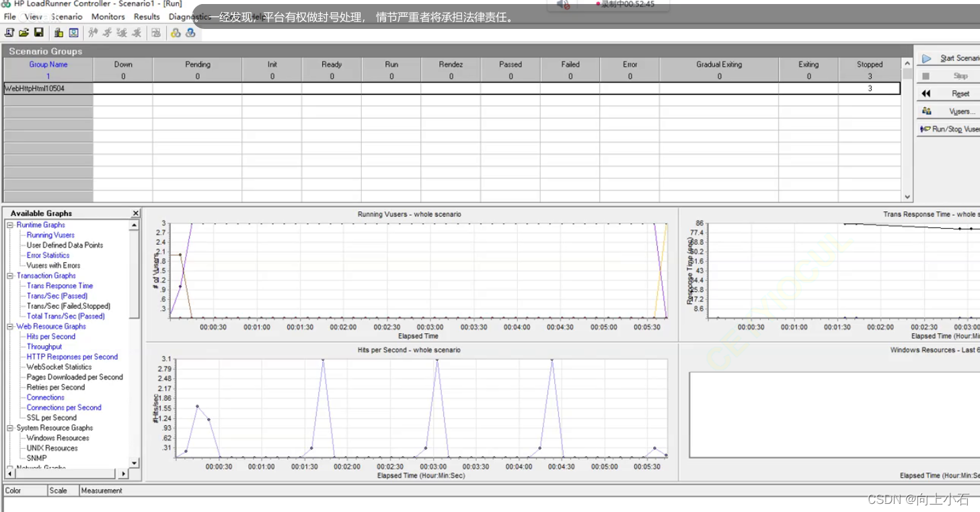Select Running Vusers in graph tree
The width and height of the screenshot is (980, 512).
pyautogui.click(x=50, y=235)
